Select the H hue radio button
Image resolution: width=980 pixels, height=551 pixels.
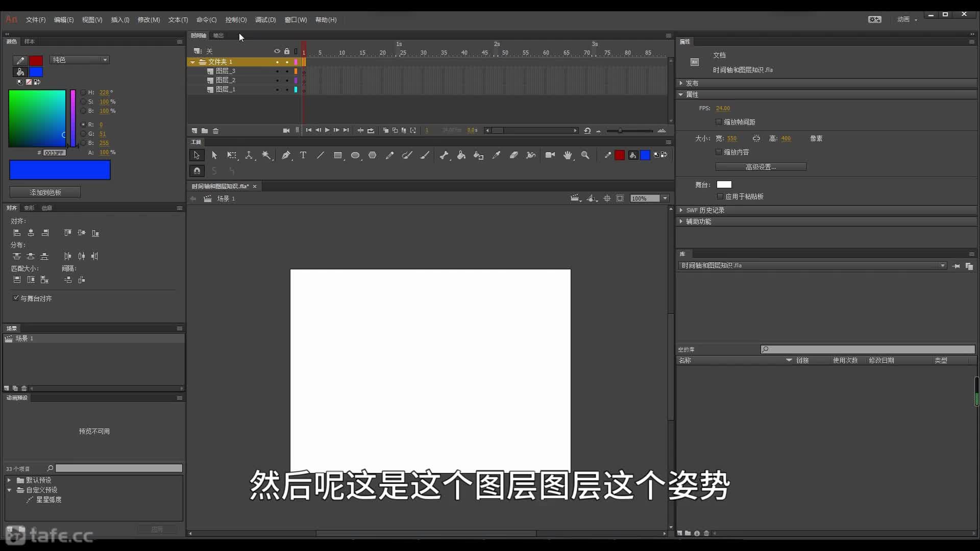83,92
